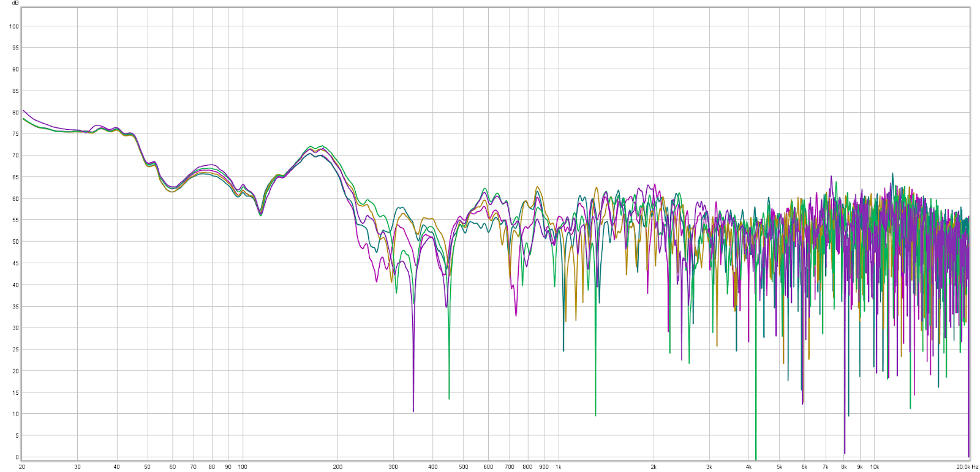The image size is (980, 472).
Task: Click the 4k label on the frequency axis
Action: [749, 466]
